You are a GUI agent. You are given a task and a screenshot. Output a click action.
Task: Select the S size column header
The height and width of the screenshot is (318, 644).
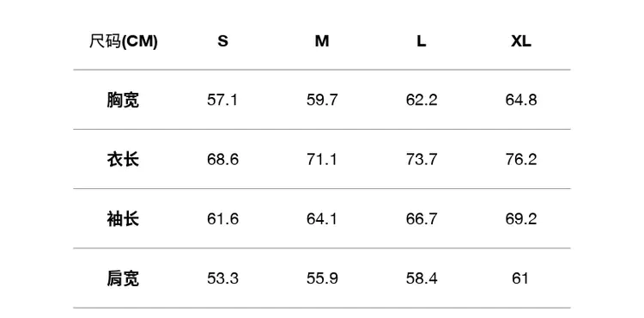[x=222, y=41]
